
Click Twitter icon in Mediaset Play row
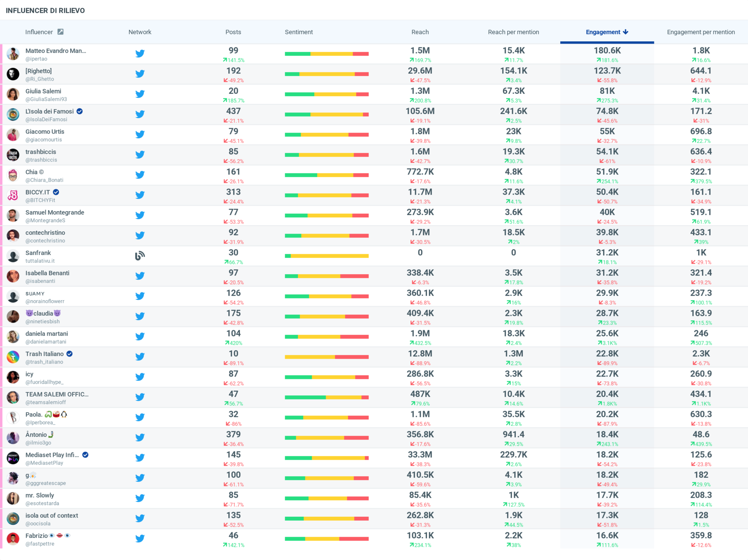[x=140, y=458]
